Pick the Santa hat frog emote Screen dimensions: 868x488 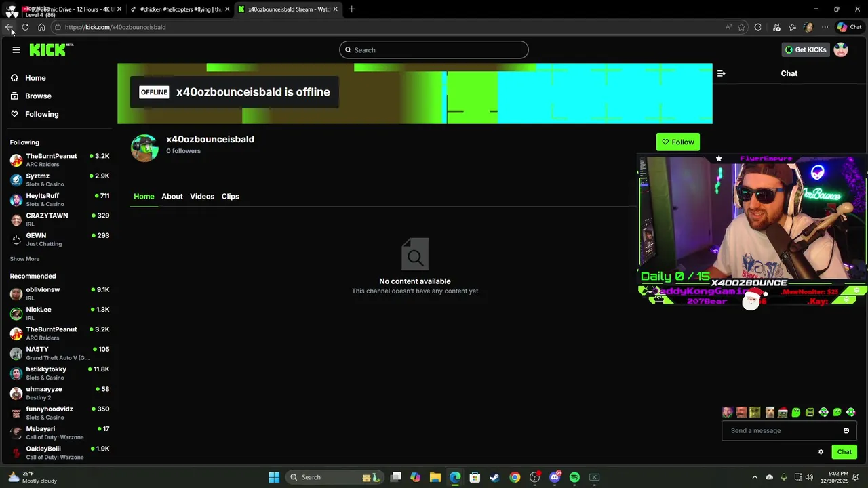point(782,412)
